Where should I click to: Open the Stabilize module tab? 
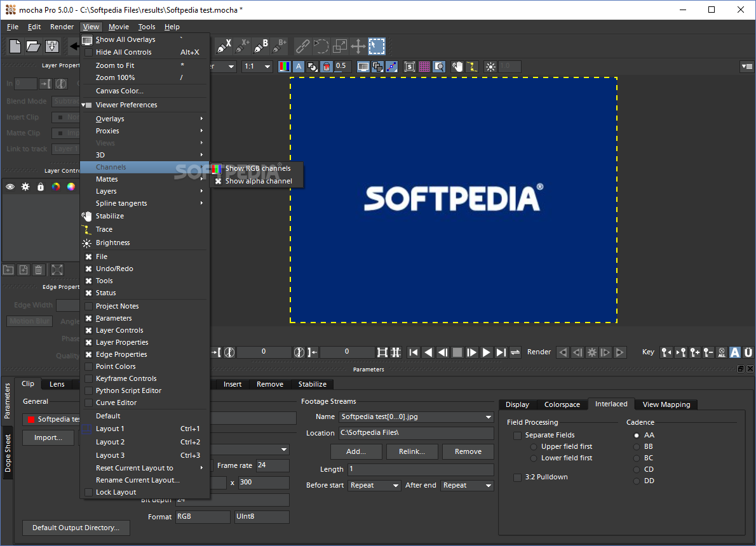tap(312, 384)
